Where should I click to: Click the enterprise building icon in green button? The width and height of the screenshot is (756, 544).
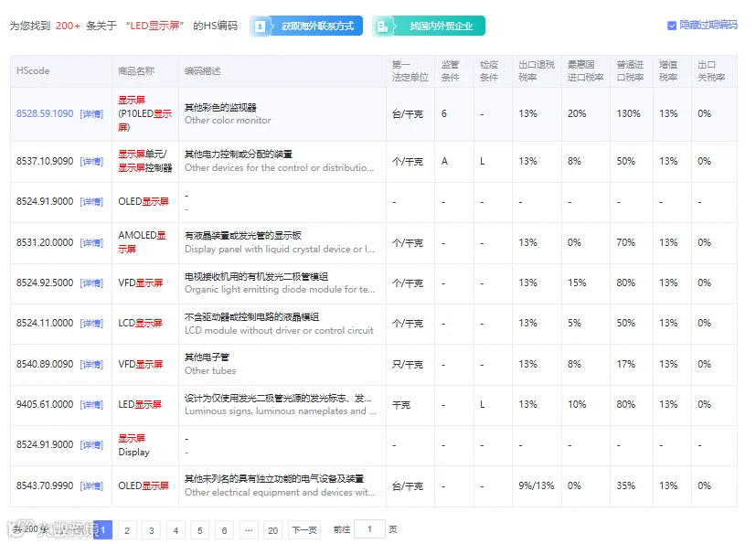pos(382,26)
